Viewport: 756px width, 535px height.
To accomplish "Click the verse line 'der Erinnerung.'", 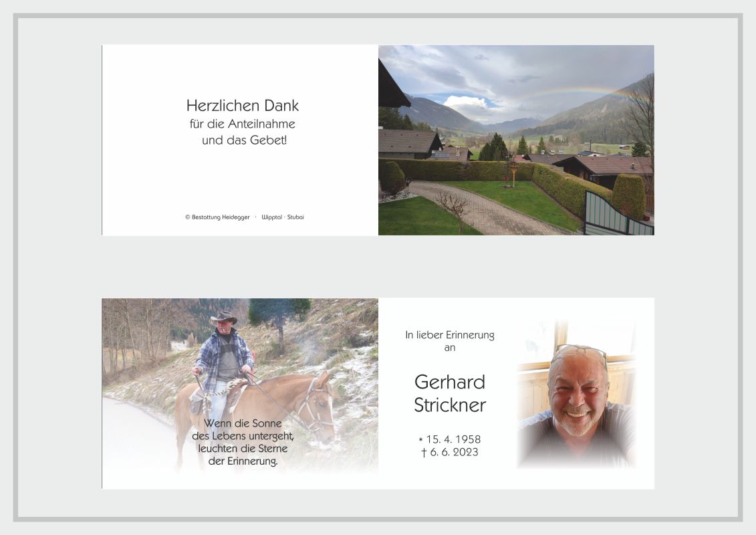I will [243, 461].
